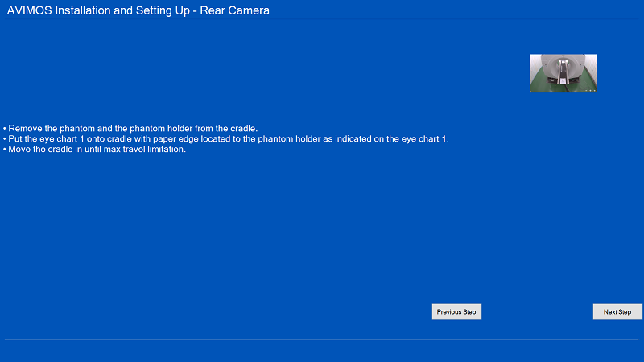Screen dimensions: 644x362
Task: Click the bullet before "Move the cradle in"
Action: coord(5,150)
